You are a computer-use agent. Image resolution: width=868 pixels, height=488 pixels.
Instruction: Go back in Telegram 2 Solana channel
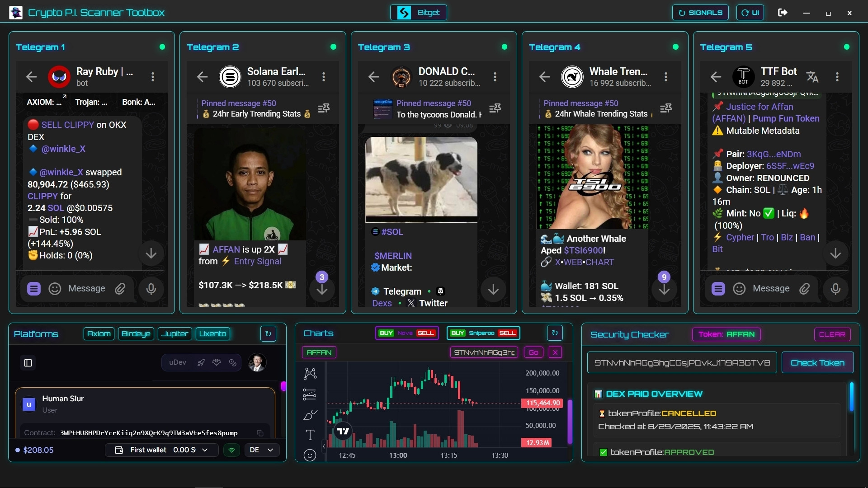pos(202,77)
